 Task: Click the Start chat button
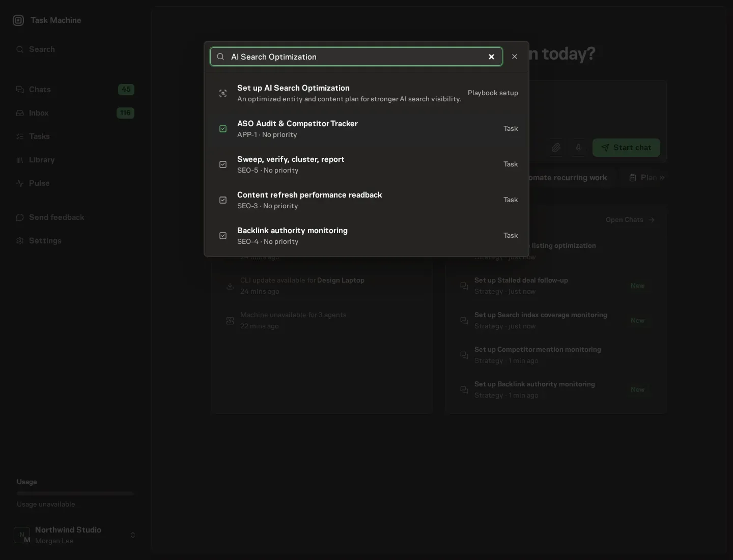626,148
